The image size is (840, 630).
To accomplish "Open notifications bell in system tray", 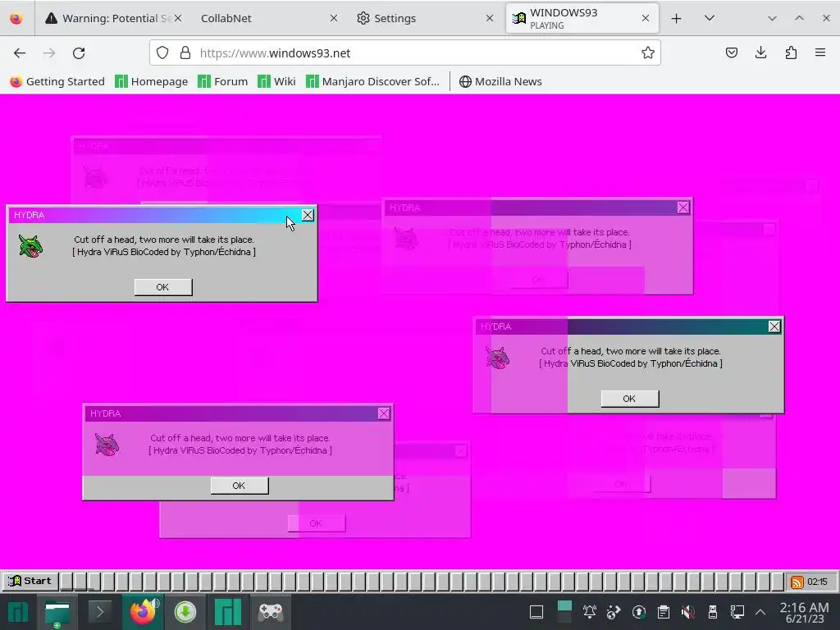I will pos(590,612).
